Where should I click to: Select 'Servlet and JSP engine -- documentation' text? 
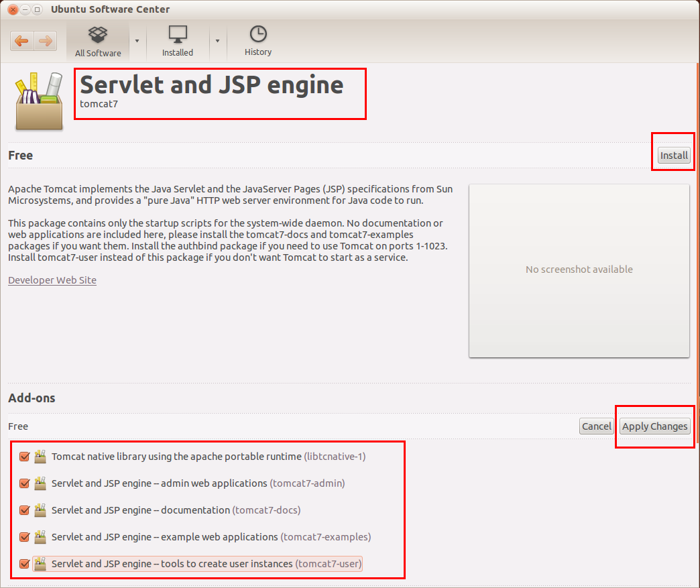[141, 510]
